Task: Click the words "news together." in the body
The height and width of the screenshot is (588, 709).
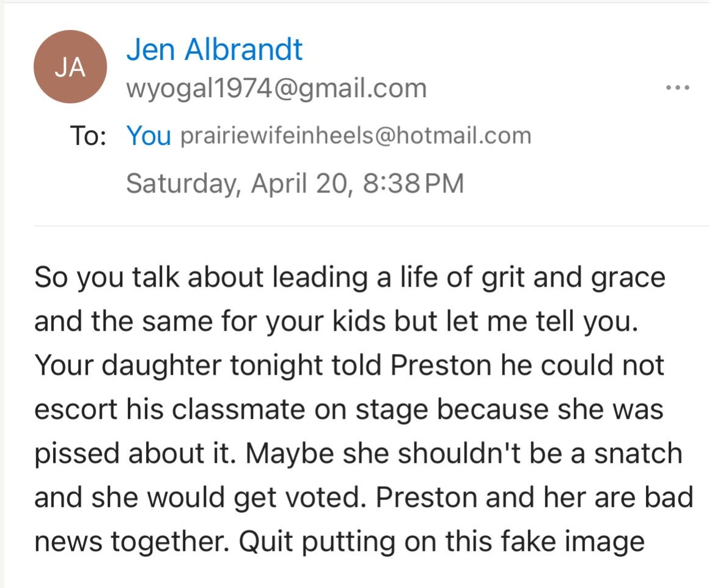Action: pyautogui.click(x=136, y=541)
